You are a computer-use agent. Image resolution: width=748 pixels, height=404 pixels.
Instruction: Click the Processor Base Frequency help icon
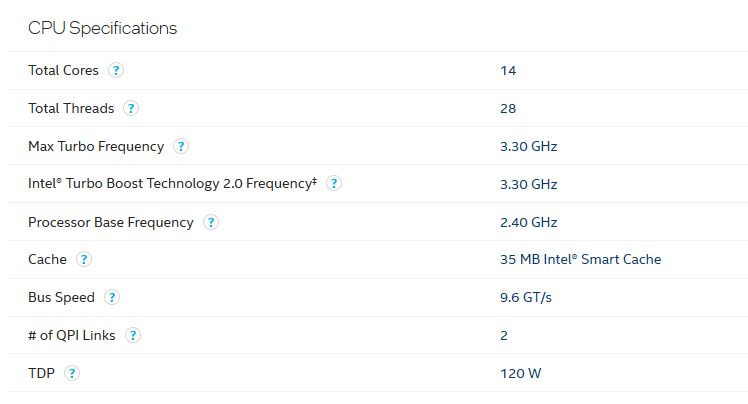pos(211,222)
